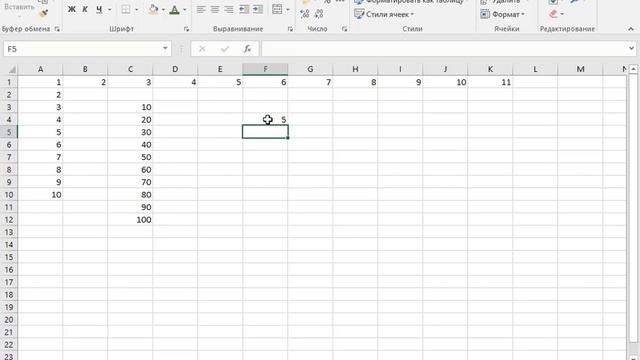640x360 pixels.
Task: Open Стили ячеек dropdown
Action: click(x=384, y=14)
